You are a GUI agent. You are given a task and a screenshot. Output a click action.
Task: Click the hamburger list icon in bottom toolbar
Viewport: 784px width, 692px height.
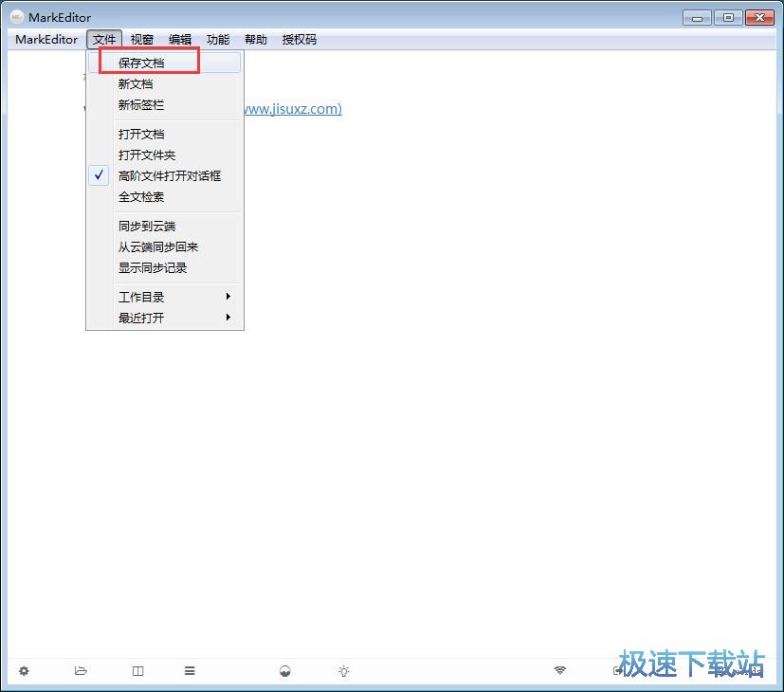(x=190, y=670)
